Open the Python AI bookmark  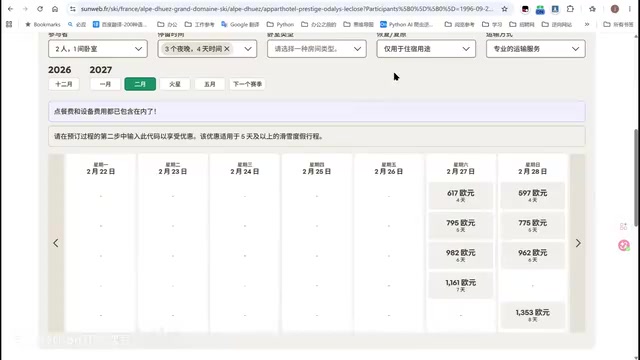[406, 24]
